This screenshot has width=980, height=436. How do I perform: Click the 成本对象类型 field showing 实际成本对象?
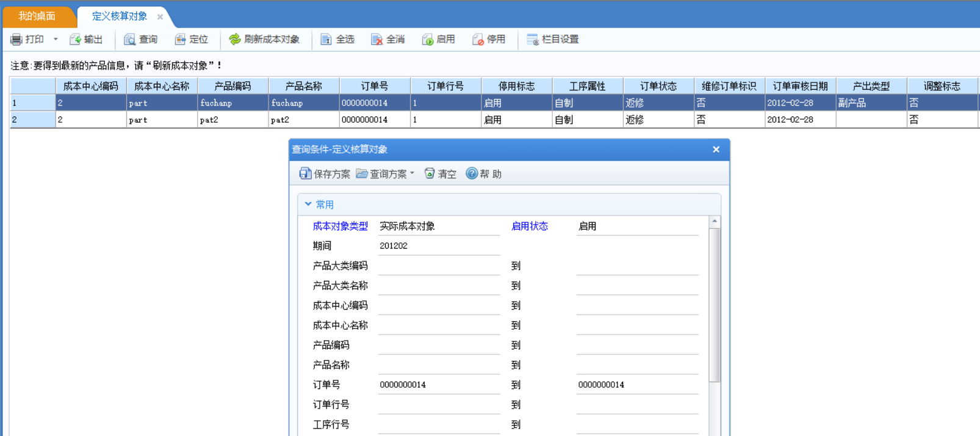439,227
